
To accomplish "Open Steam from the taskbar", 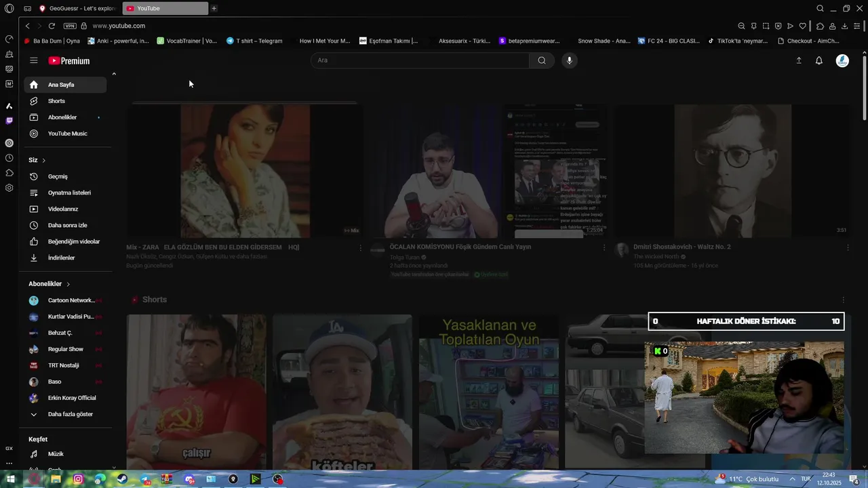I will pyautogui.click(x=122, y=479).
